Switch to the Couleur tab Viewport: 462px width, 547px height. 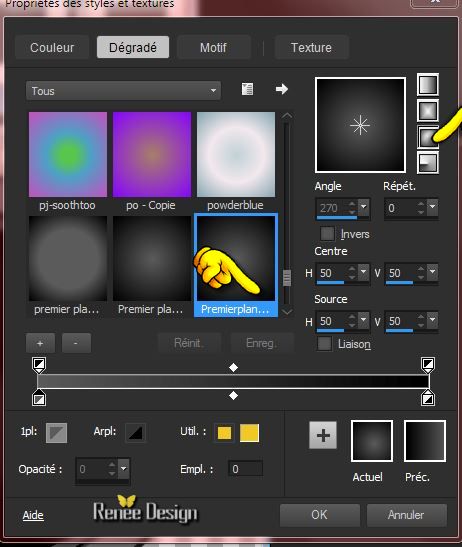click(52, 47)
